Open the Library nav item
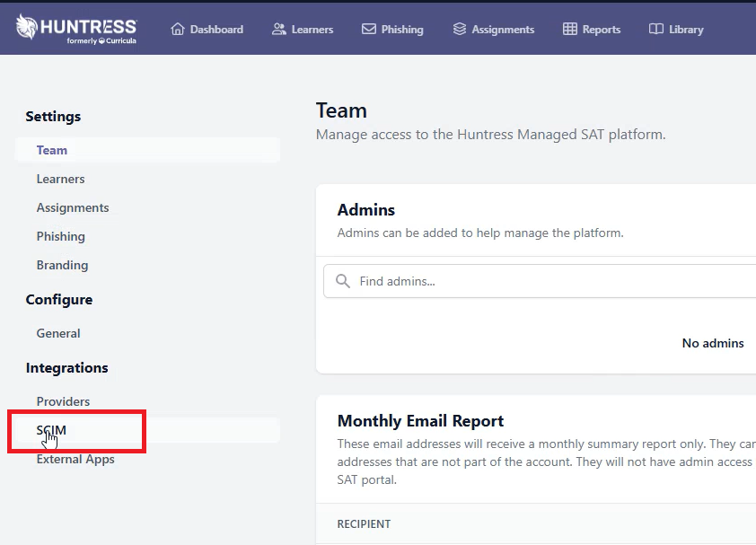This screenshot has height=545, width=756. coord(676,30)
